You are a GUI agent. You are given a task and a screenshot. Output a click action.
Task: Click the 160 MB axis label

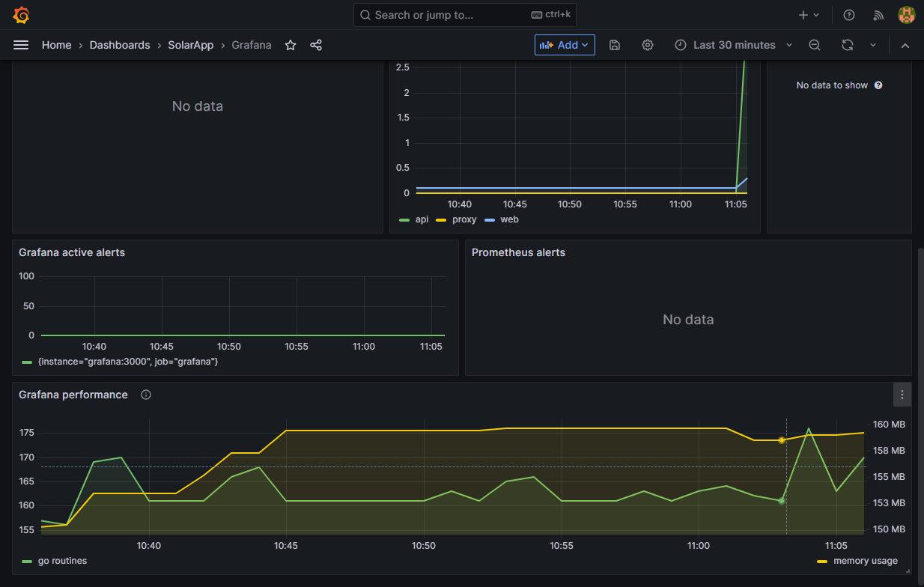point(889,425)
